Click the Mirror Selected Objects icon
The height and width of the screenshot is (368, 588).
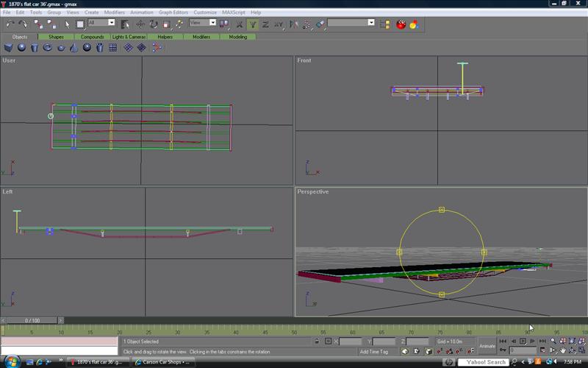click(293, 24)
